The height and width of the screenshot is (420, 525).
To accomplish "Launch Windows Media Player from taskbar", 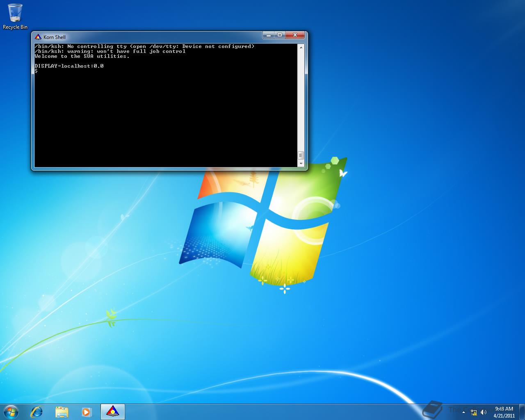I will point(86,411).
